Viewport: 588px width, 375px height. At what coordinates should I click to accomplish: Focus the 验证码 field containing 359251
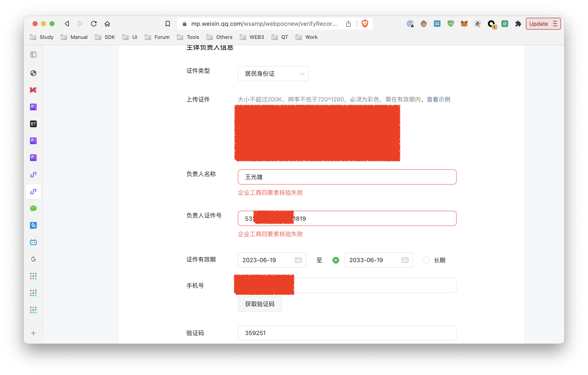(347, 333)
